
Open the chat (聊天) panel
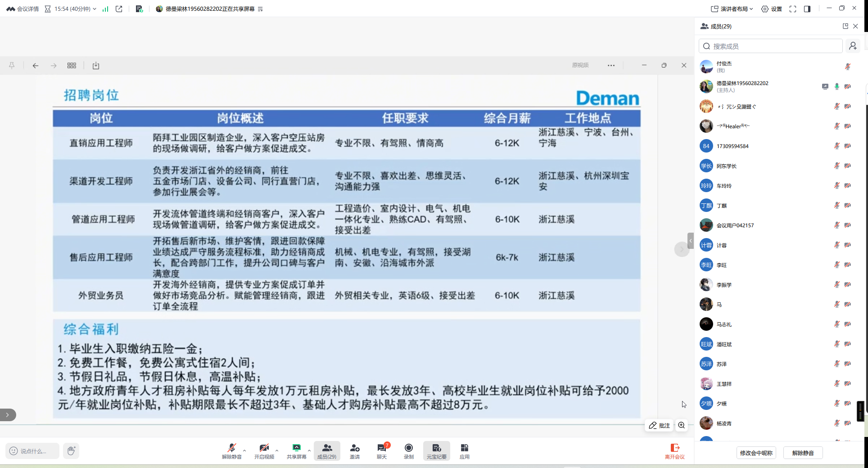coord(382,451)
